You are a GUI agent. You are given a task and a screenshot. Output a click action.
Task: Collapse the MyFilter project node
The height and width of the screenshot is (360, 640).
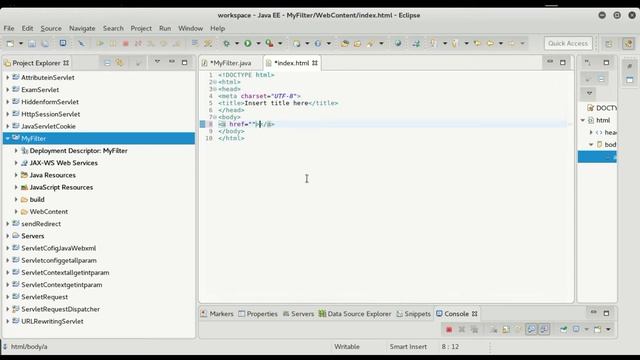point(7,138)
